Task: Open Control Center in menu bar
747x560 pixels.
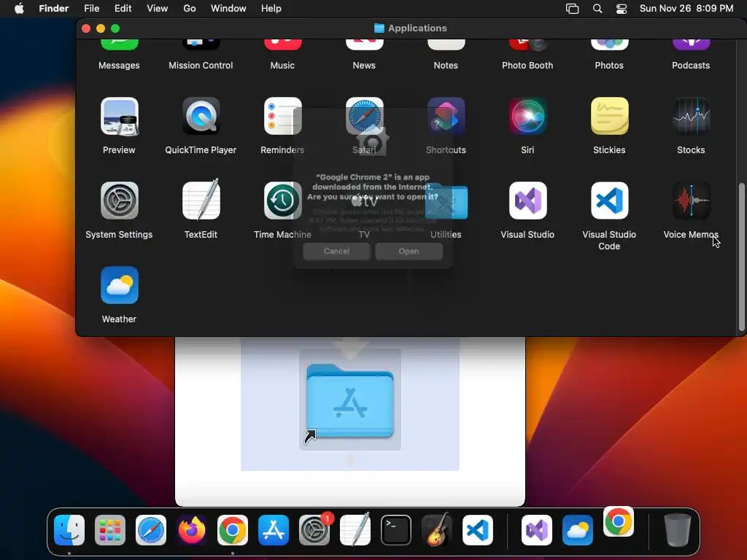Action: [622, 9]
